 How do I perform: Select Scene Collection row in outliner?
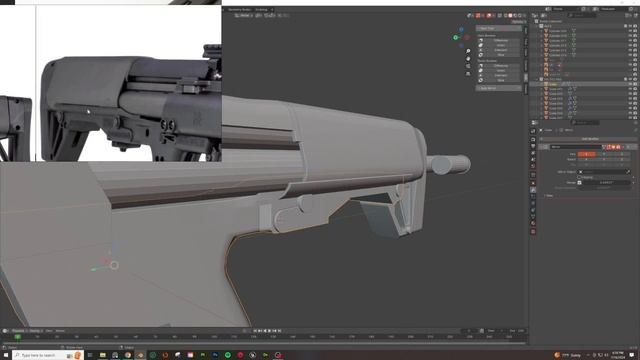(x=551, y=21)
